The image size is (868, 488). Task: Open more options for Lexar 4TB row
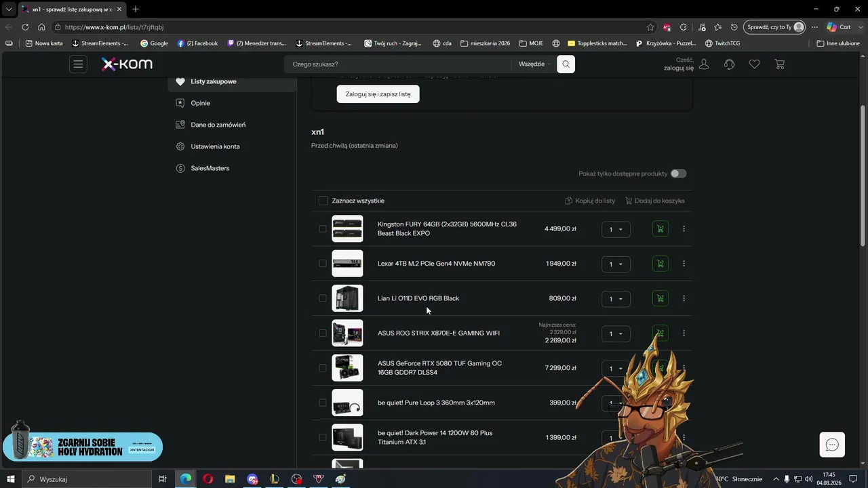tap(684, 264)
